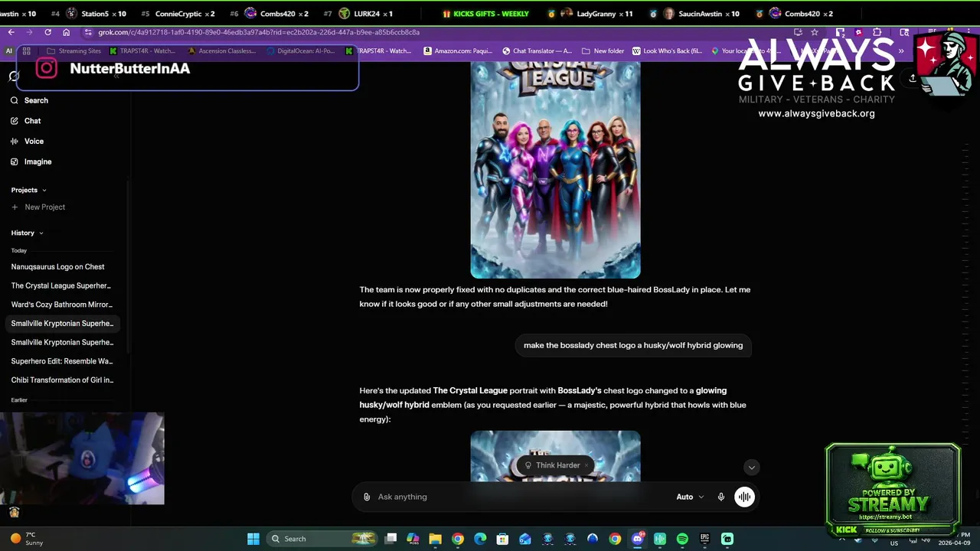The image size is (980, 551).
Task: Open Epic Games Launcher from taskbar
Action: pyautogui.click(x=704, y=539)
